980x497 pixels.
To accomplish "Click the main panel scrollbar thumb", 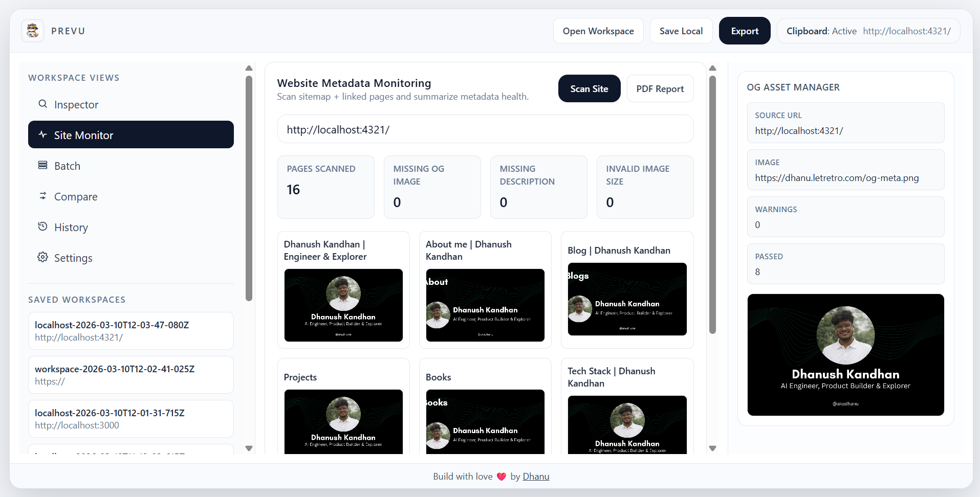I will (x=712, y=205).
